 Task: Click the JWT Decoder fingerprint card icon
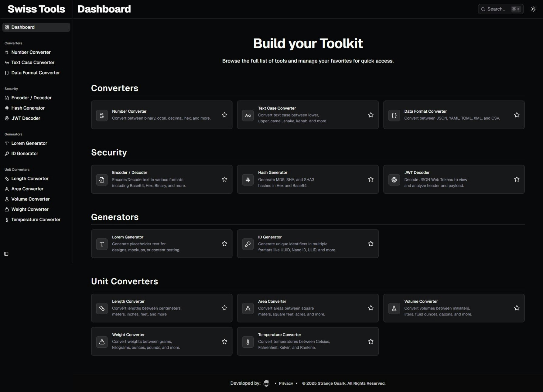click(394, 180)
